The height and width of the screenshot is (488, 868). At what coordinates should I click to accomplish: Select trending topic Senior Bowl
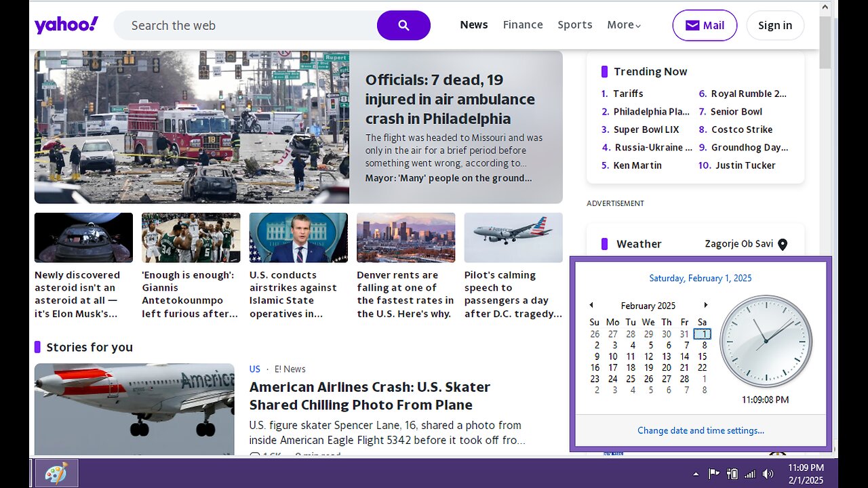click(x=736, y=112)
